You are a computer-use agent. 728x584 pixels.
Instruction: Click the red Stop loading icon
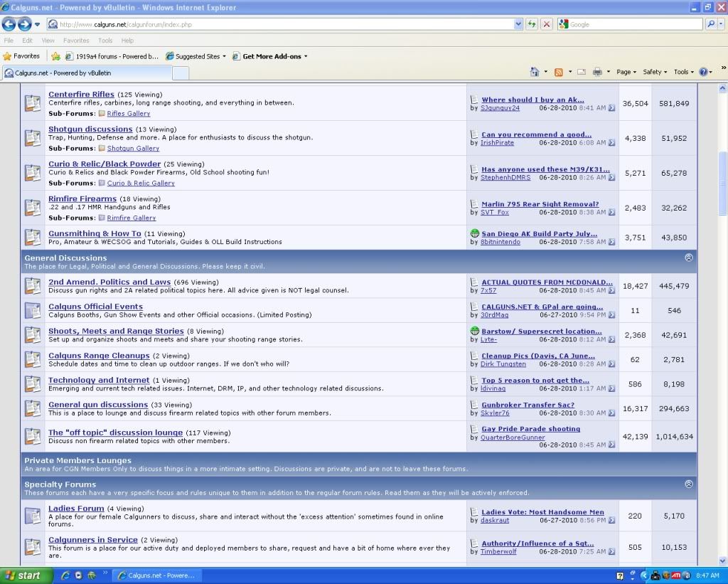547,24
